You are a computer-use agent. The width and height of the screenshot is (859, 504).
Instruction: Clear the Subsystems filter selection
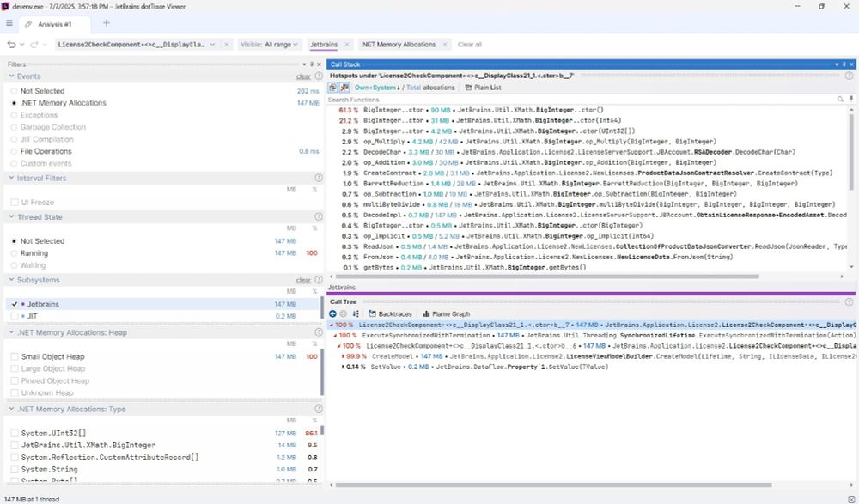(x=303, y=281)
